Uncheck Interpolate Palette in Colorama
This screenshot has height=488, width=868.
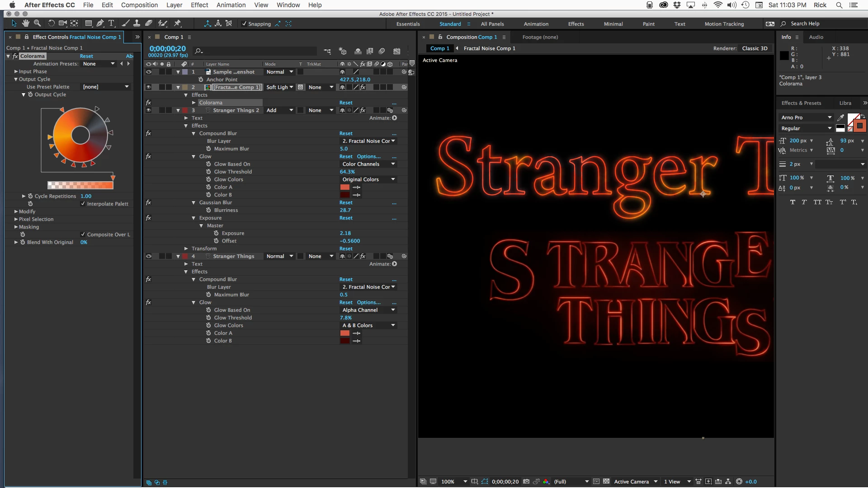click(83, 204)
